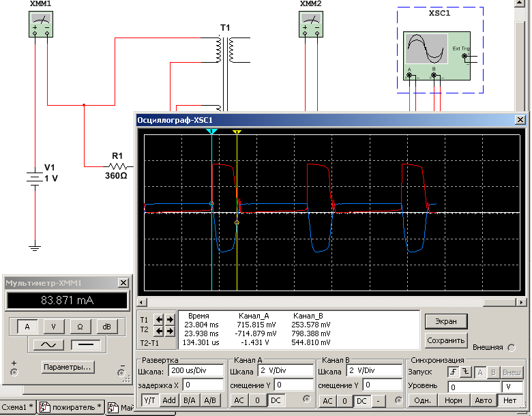Viewport: 532px width, 416px height.
Task: Enable the Внешняя radio button
Action: tap(512, 347)
